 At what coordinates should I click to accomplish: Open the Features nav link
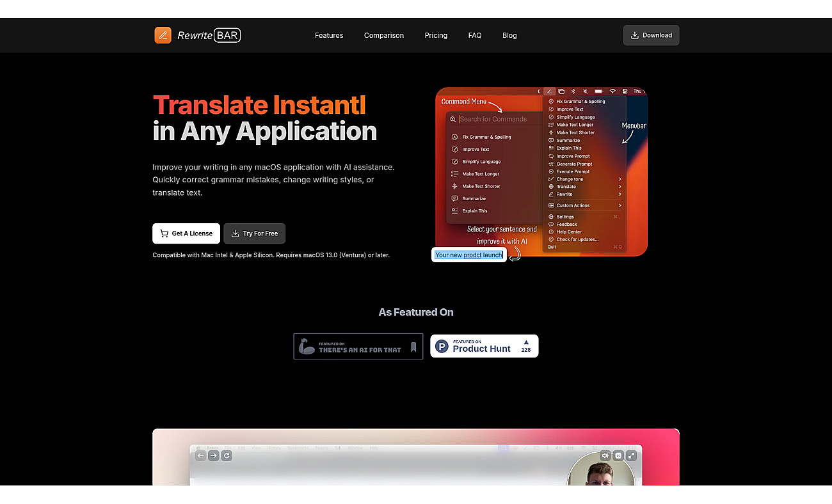coord(329,35)
